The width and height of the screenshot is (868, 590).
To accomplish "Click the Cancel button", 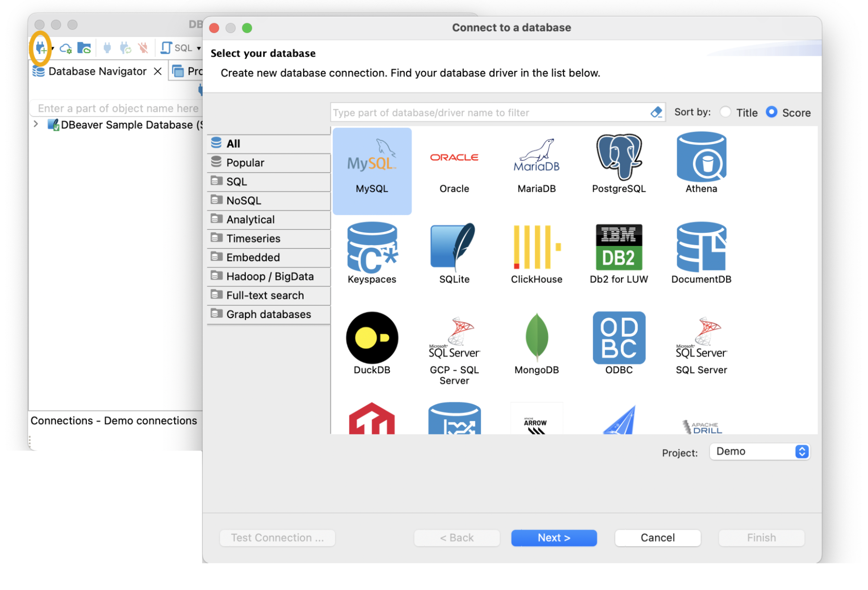I will click(657, 537).
